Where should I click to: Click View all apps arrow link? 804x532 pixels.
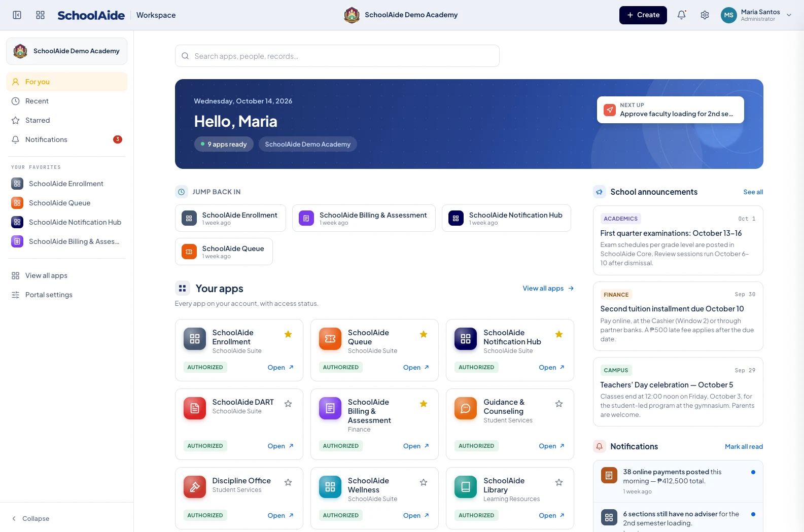point(548,288)
